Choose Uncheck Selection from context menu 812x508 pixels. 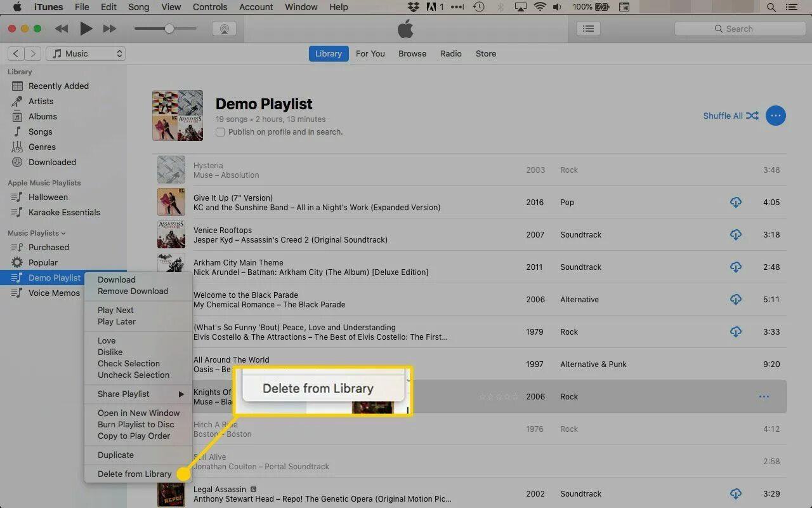(138, 375)
